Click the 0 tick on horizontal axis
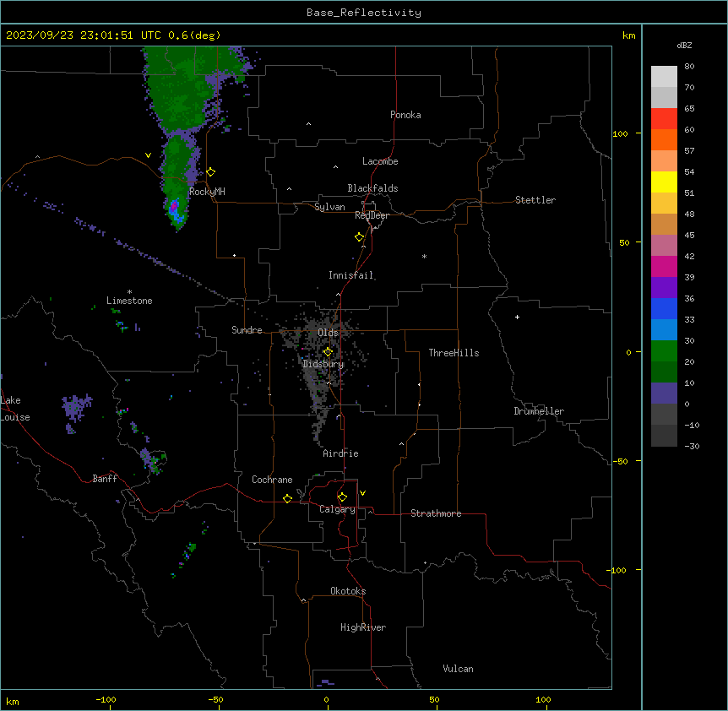Screen dimensions: 728x711 pos(326,699)
